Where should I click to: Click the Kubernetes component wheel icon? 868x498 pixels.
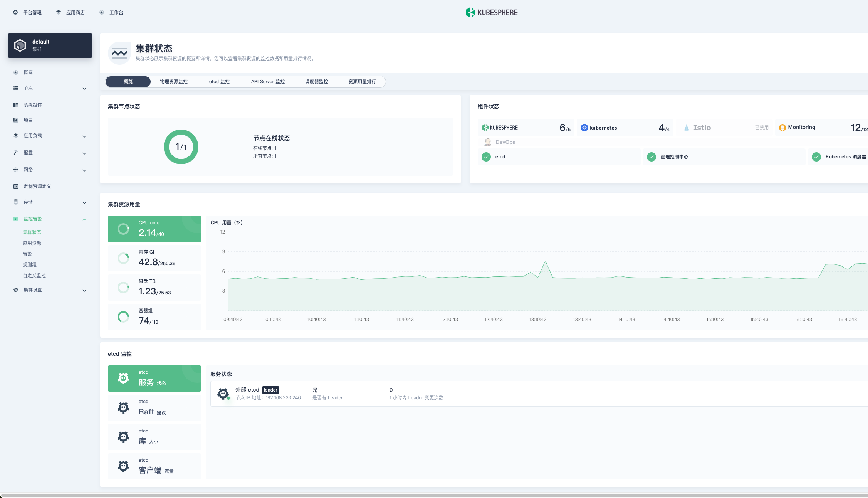(584, 128)
